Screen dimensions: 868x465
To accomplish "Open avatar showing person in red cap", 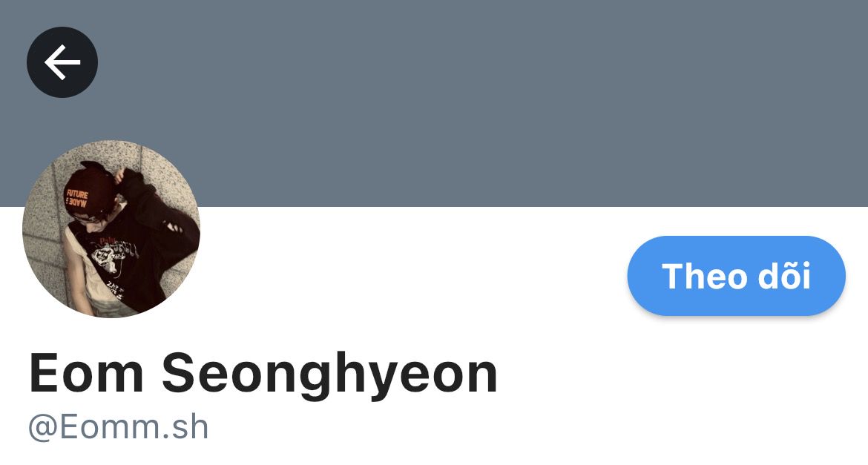I will 111,228.
